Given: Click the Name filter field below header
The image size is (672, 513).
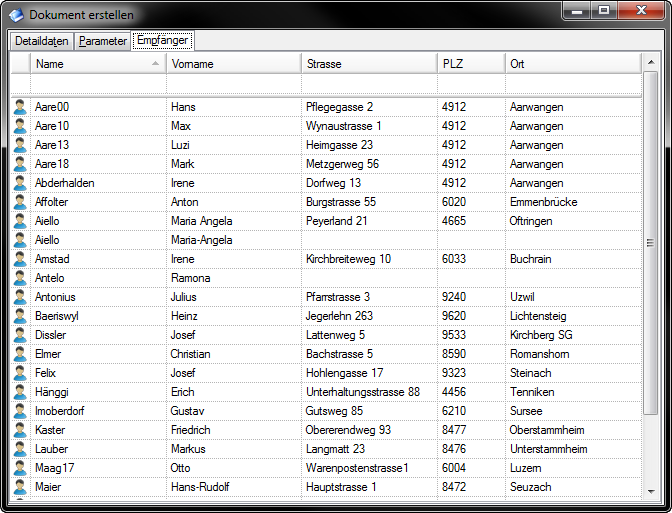Looking at the screenshot, I should 98,84.
